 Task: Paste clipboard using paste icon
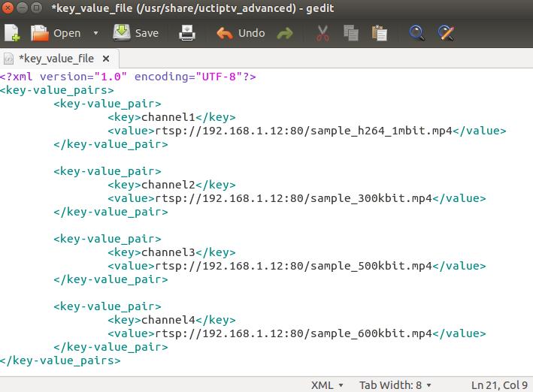point(380,33)
